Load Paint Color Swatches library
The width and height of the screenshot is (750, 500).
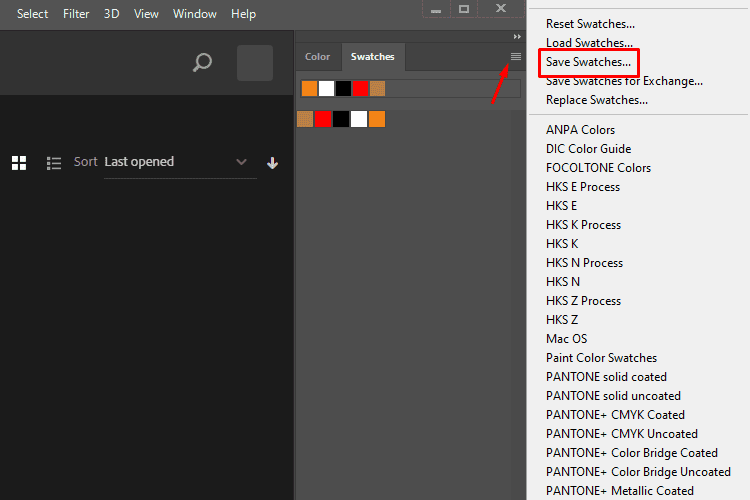pyautogui.click(x=601, y=358)
